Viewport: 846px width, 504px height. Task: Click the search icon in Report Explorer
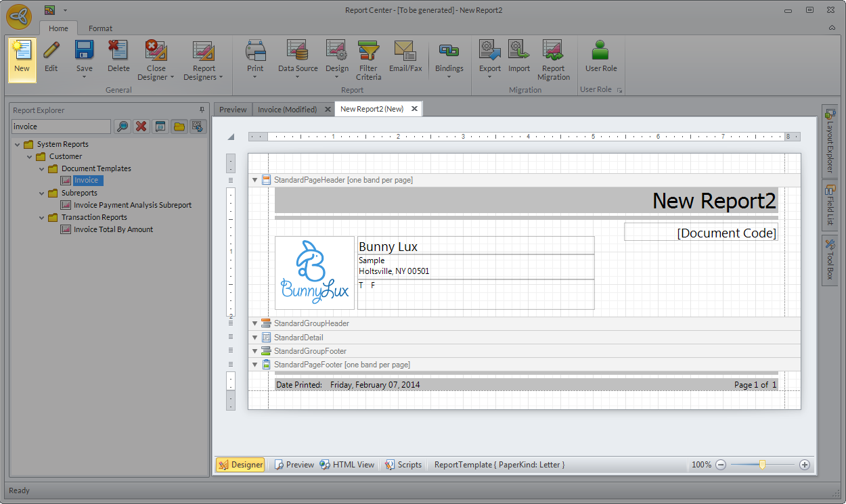click(x=122, y=127)
